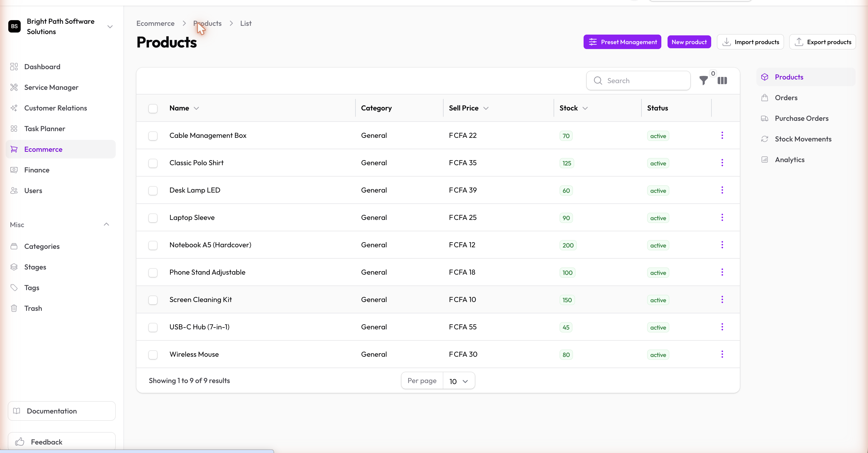Click the Finance banknote icon
Image resolution: width=868 pixels, height=453 pixels.
pyautogui.click(x=14, y=170)
